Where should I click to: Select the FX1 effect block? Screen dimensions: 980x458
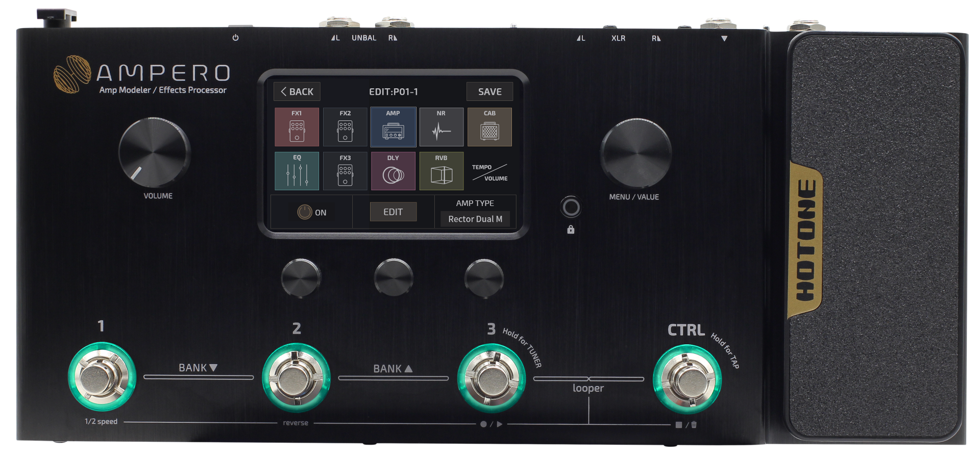click(297, 127)
